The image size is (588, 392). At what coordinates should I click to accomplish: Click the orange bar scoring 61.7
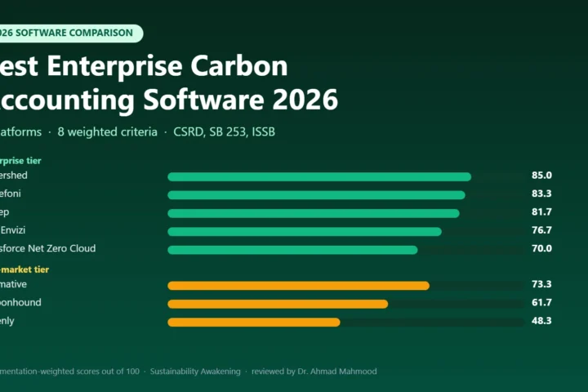[278, 304]
